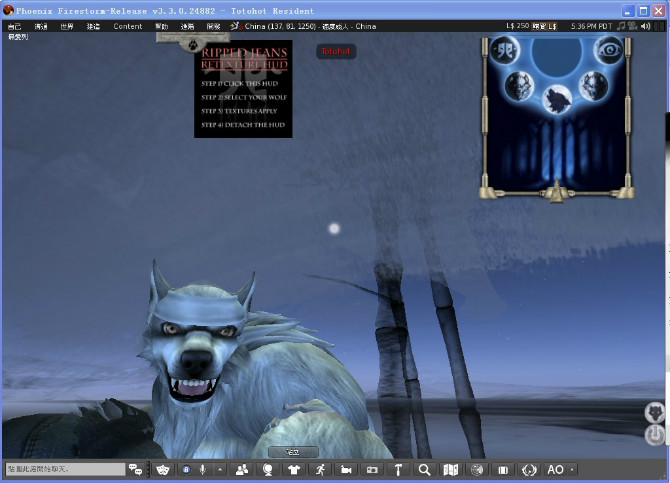This screenshot has height=483, width=670.
Task: Click the no-fly status icon before China
Action: click(236, 27)
